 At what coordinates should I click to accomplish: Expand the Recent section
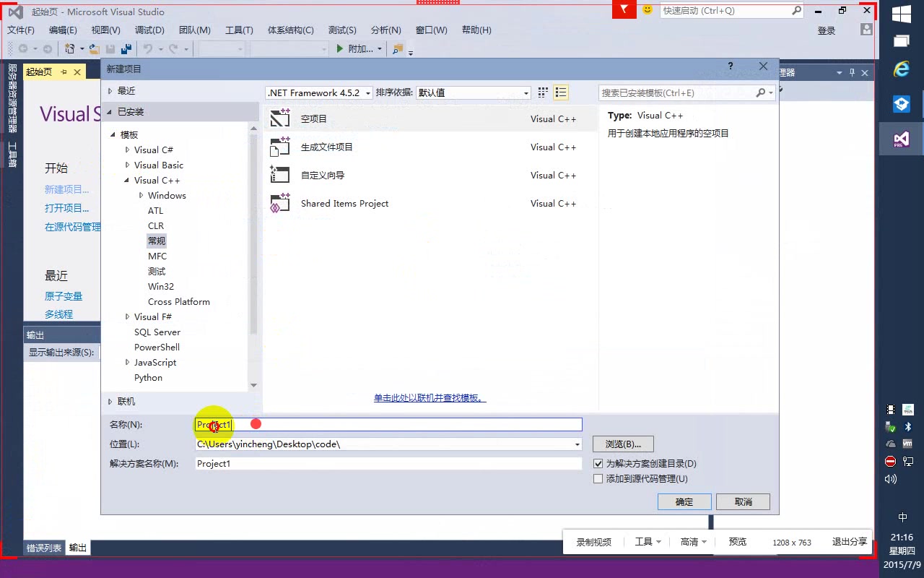tap(110, 90)
